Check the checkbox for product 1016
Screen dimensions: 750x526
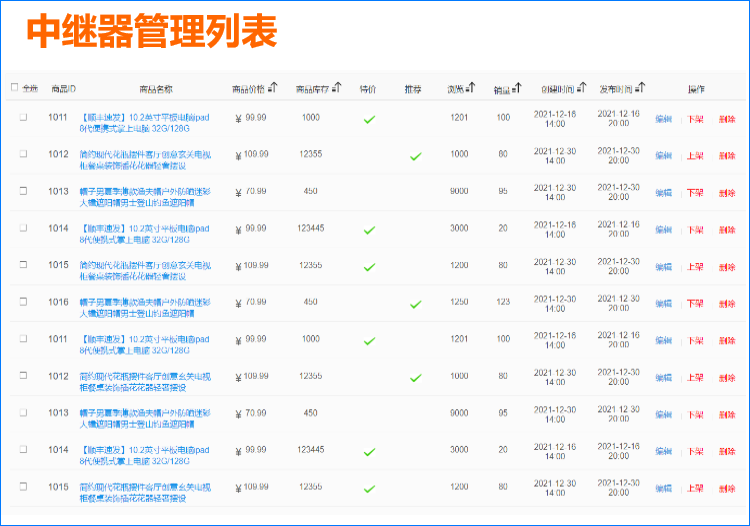[23, 302]
